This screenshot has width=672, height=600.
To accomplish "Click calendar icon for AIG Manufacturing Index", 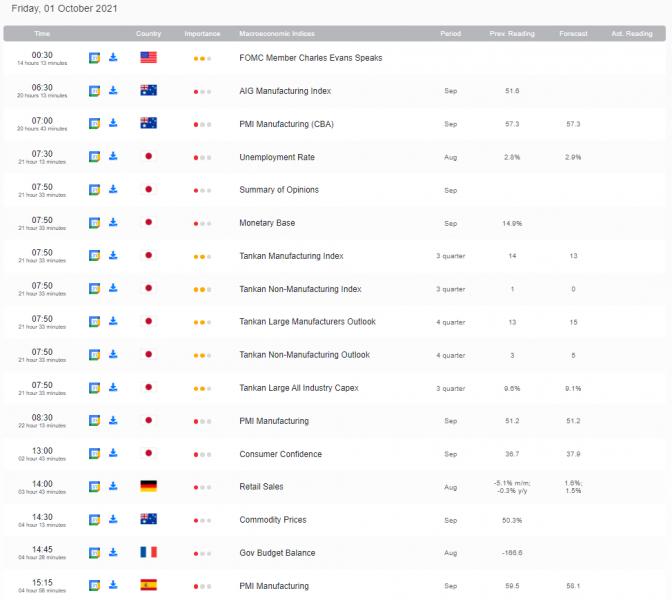I will tap(94, 91).
